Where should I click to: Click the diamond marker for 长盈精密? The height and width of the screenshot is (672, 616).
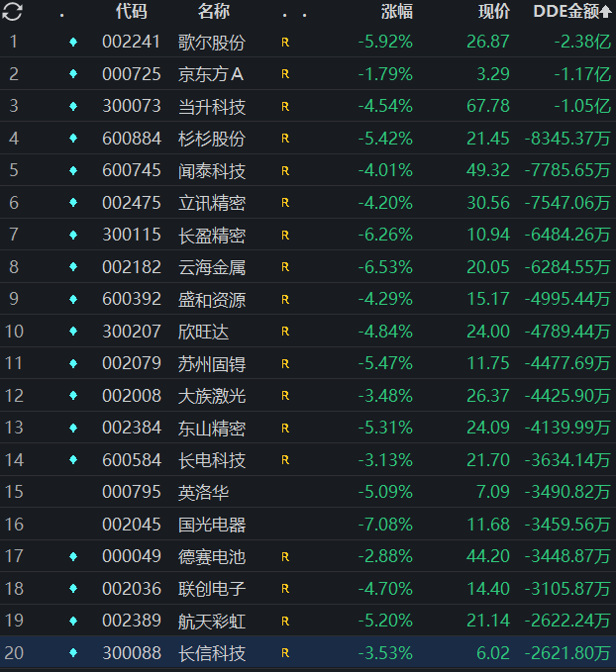(x=73, y=235)
